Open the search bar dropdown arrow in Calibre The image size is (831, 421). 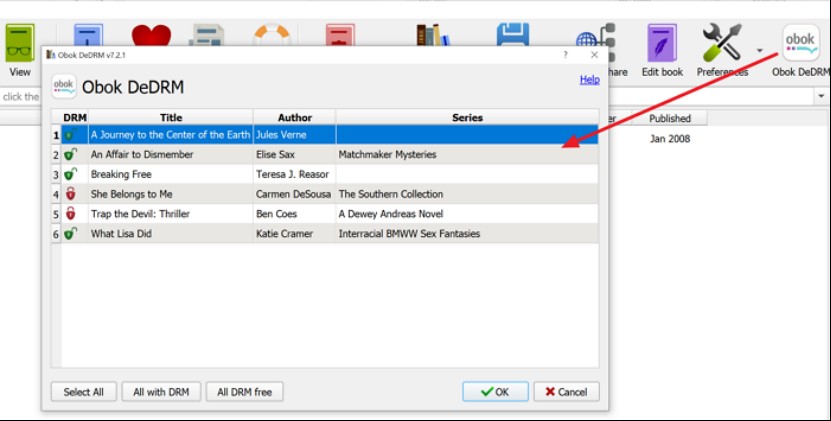pos(821,97)
